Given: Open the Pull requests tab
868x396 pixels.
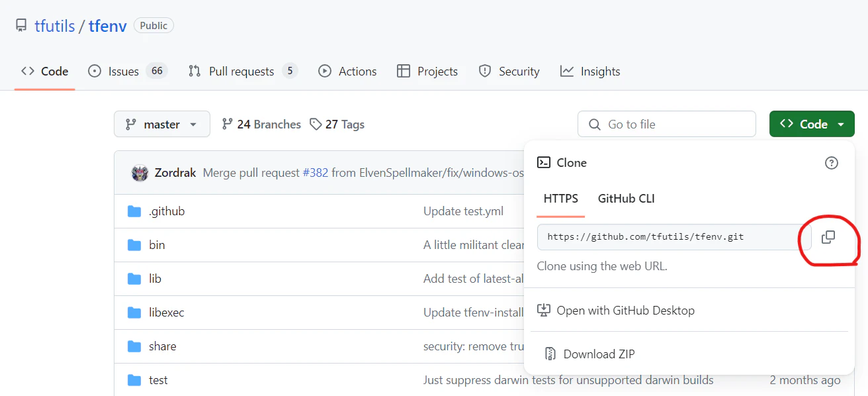Looking at the screenshot, I should coord(243,71).
